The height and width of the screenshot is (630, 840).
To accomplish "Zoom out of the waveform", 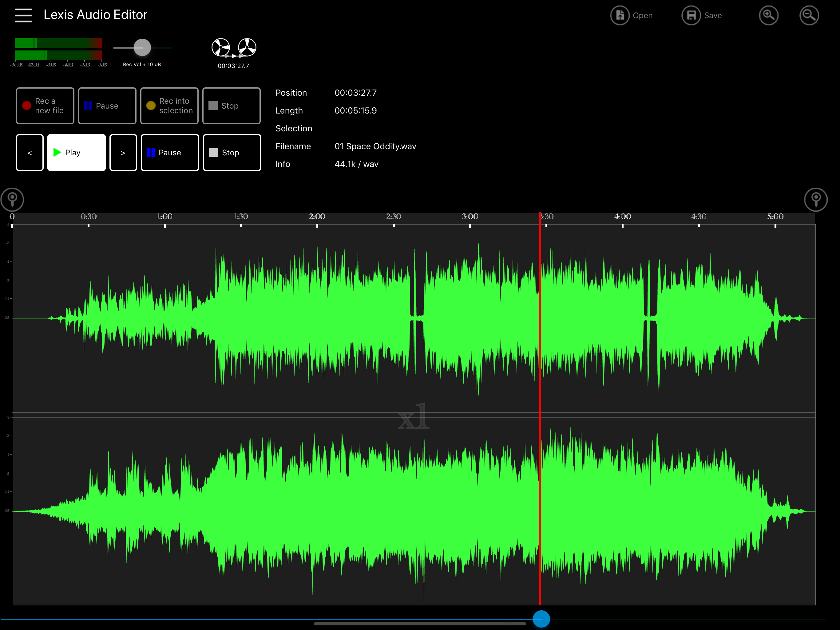I will (x=809, y=16).
